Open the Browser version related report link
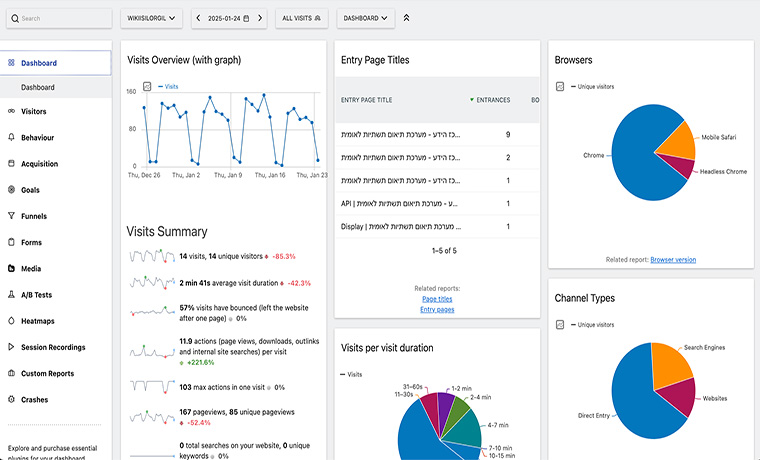The width and height of the screenshot is (760, 460). click(x=673, y=260)
